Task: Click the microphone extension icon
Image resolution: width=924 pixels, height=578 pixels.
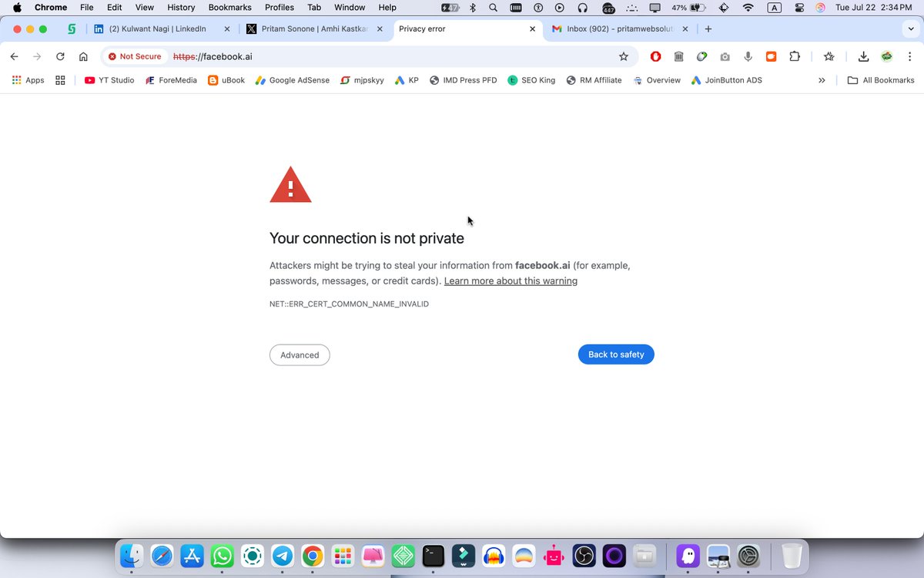Action: 748,56
